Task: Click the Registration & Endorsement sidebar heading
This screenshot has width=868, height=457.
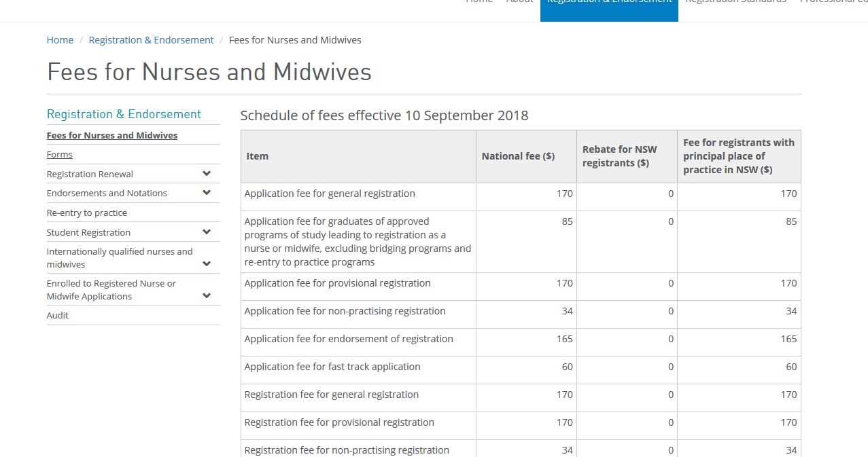Action: click(124, 114)
